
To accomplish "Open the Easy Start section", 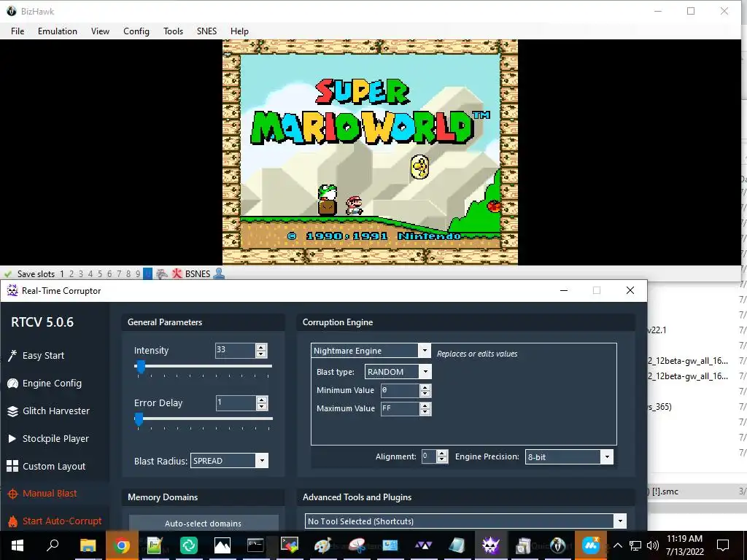I will coord(43,355).
